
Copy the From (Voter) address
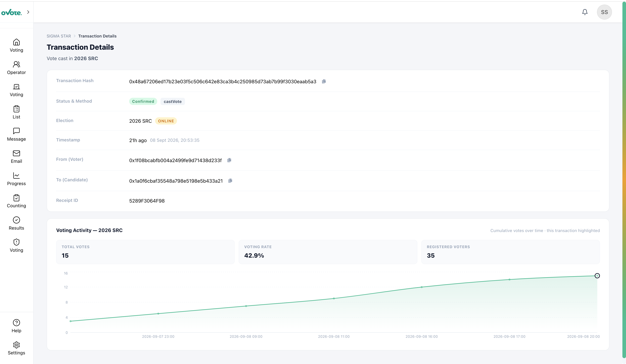point(229,160)
